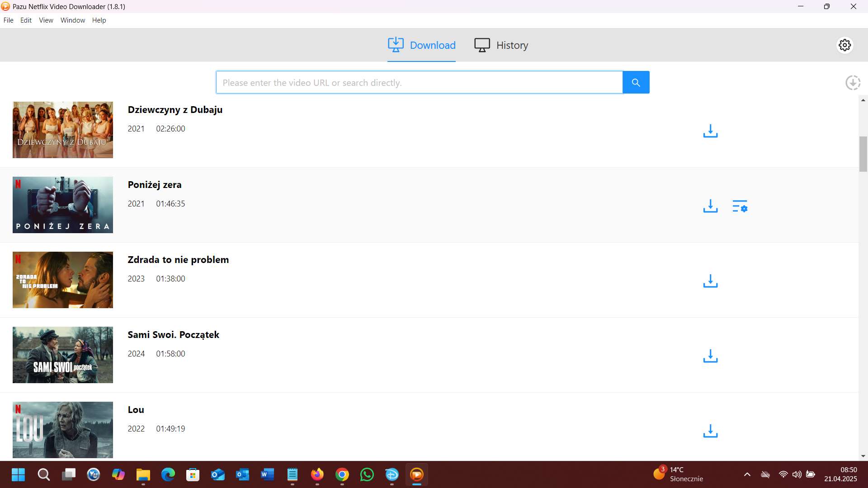This screenshot has width=868, height=488.
Task: Click the blue search magnifier button
Action: click(636, 82)
